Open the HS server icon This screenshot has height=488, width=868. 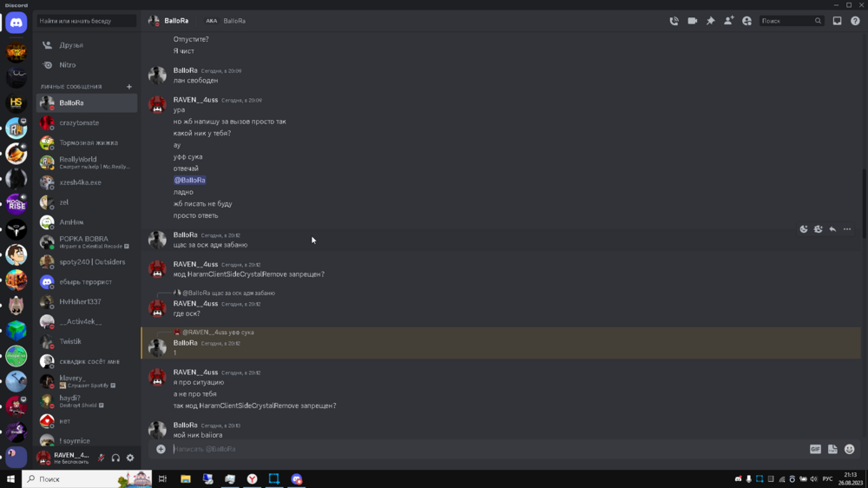pyautogui.click(x=16, y=103)
